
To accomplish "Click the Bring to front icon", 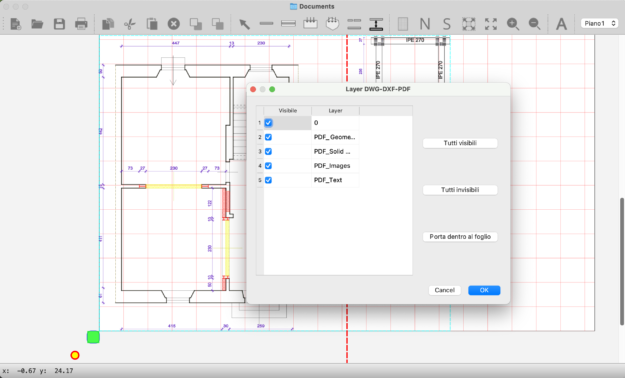I will pos(196,24).
